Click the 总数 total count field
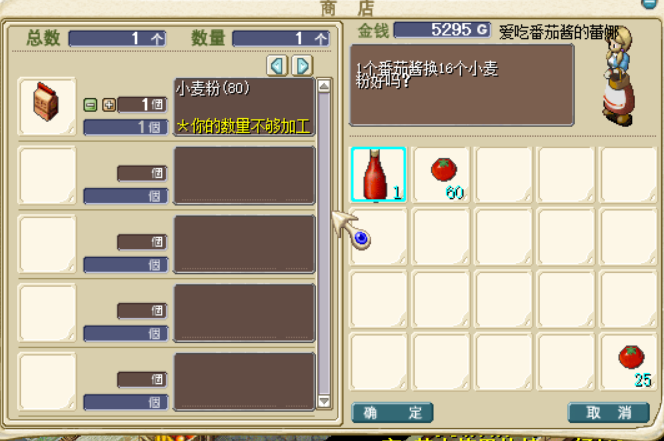 (117, 39)
